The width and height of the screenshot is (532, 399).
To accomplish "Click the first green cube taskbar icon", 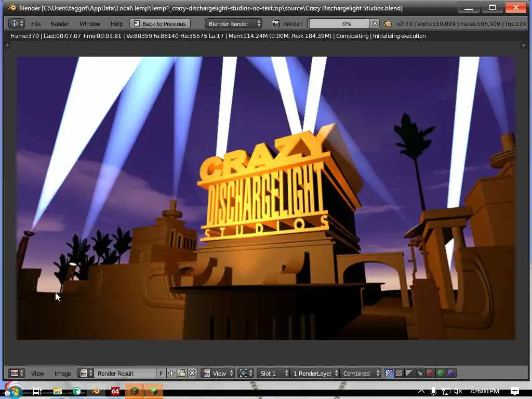I will coord(135,391).
